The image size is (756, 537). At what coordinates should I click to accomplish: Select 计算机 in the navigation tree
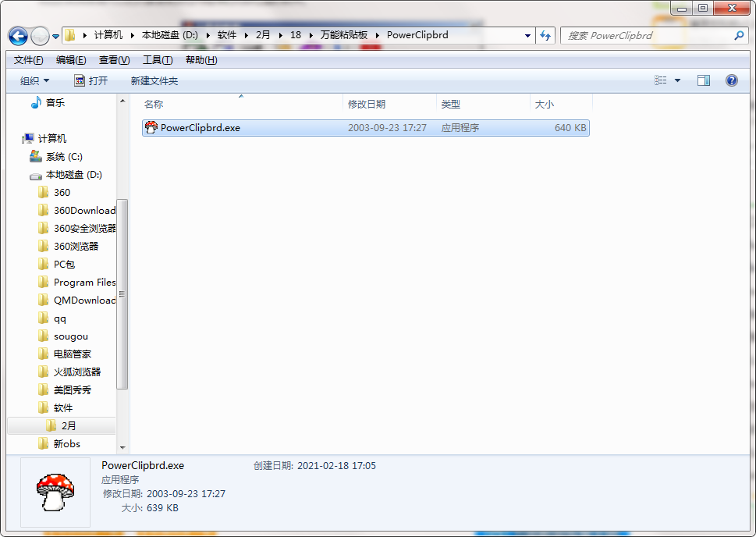(52, 138)
